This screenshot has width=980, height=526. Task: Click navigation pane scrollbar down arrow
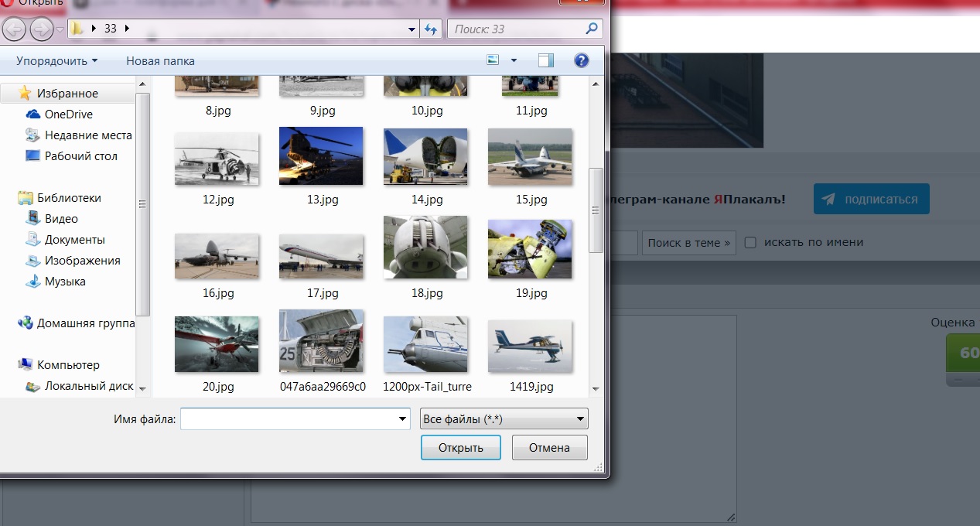(x=143, y=388)
